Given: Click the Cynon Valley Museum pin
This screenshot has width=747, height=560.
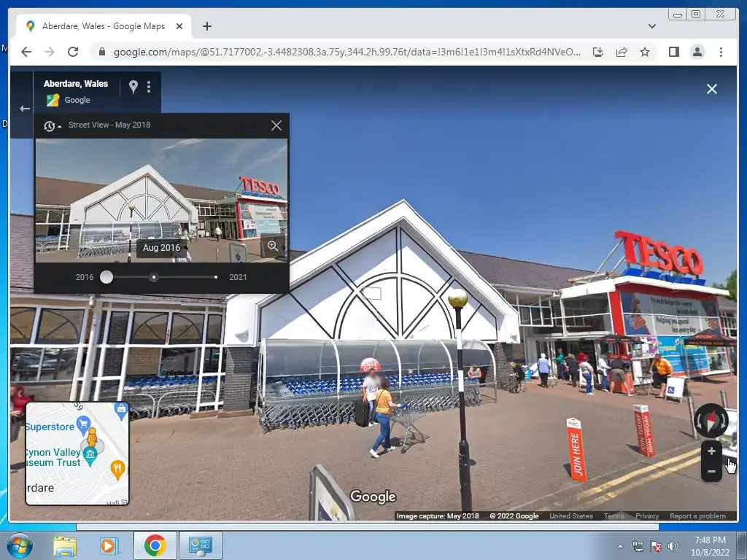Looking at the screenshot, I should tap(90, 456).
